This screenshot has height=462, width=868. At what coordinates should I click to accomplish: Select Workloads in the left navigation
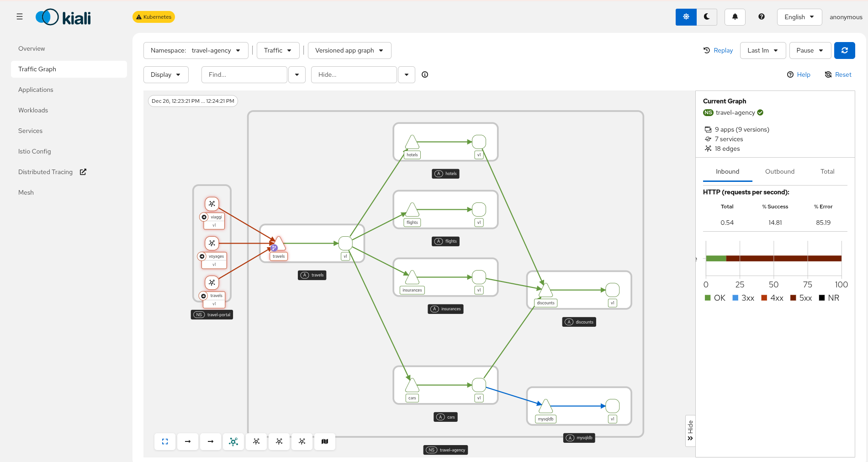(33, 110)
